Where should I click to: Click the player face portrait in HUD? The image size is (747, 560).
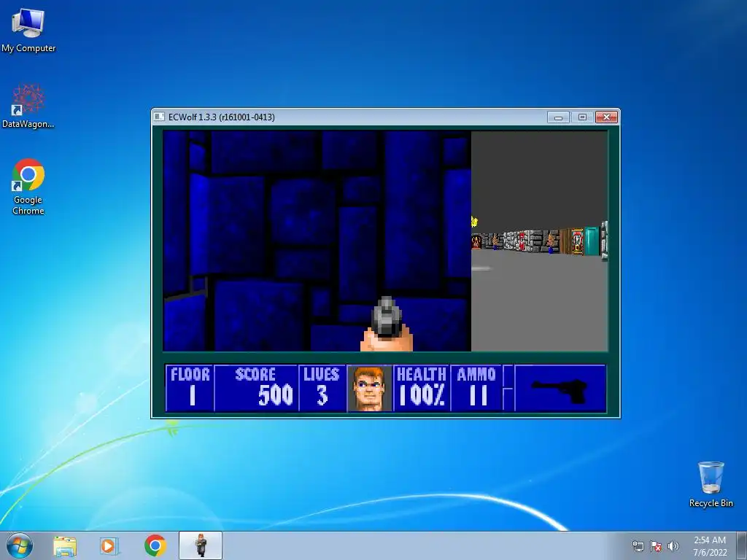point(369,388)
